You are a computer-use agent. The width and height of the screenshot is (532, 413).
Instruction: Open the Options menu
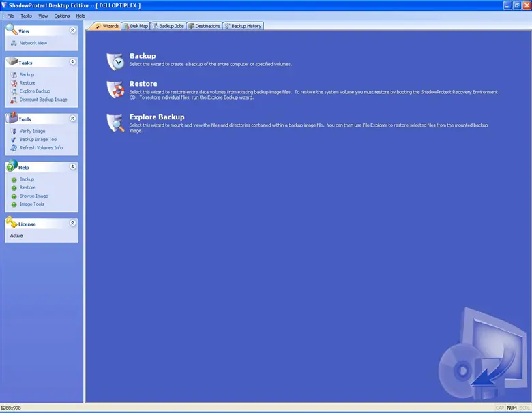pyautogui.click(x=62, y=16)
